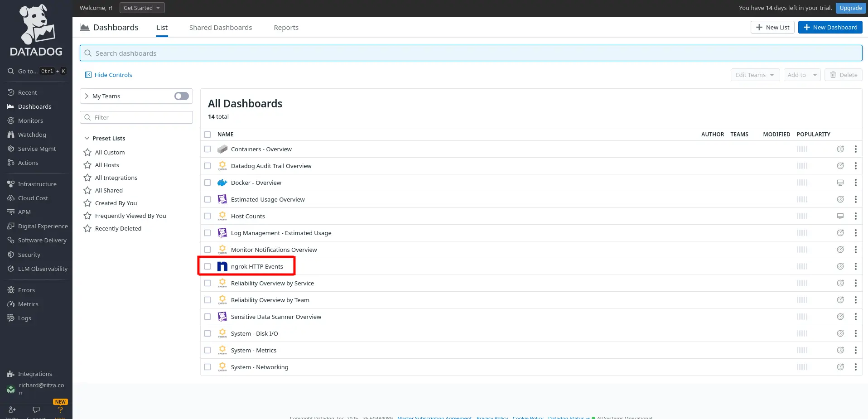Click the Upgrade button
Viewport: 868px width, 419px height.
(850, 8)
